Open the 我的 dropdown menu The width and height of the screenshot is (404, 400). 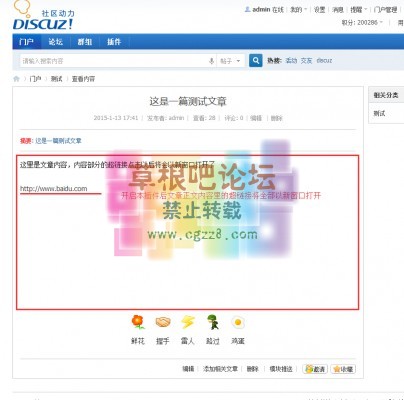[298, 10]
